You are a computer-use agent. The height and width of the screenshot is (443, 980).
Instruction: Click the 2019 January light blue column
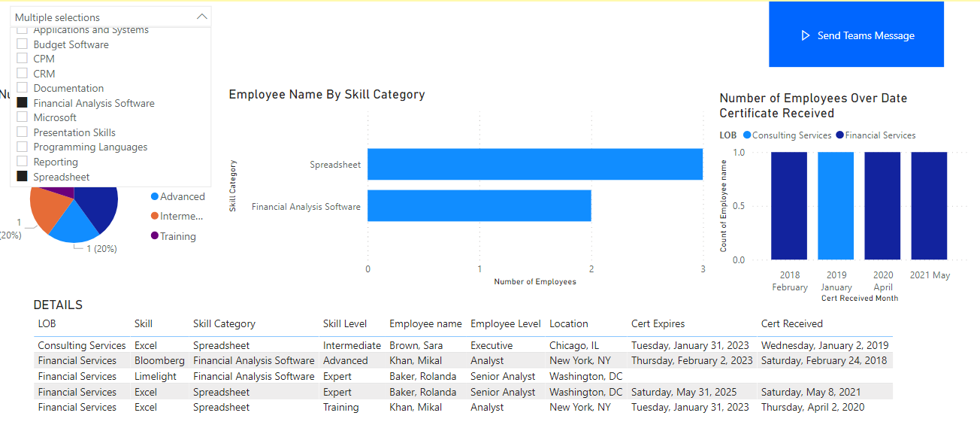click(836, 206)
